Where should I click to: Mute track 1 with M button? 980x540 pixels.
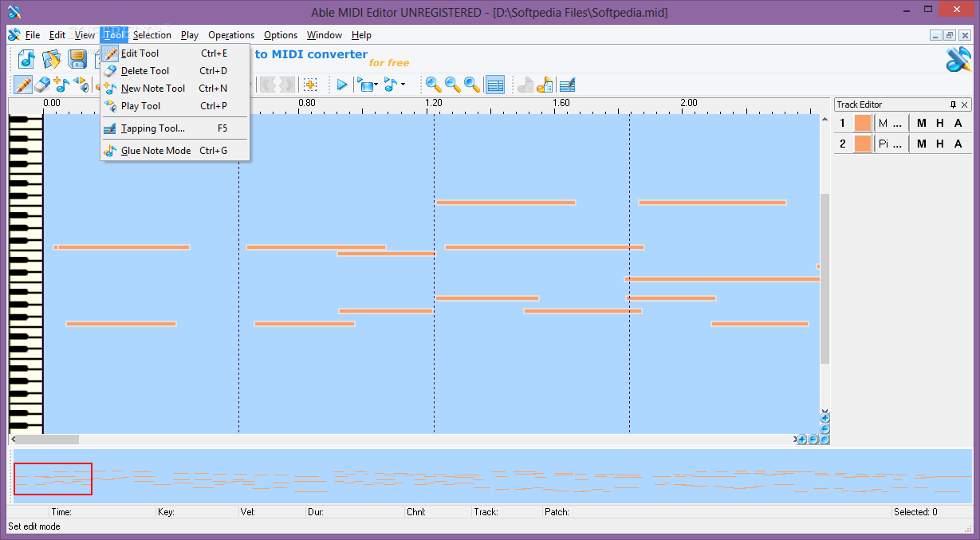pyautogui.click(x=922, y=123)
